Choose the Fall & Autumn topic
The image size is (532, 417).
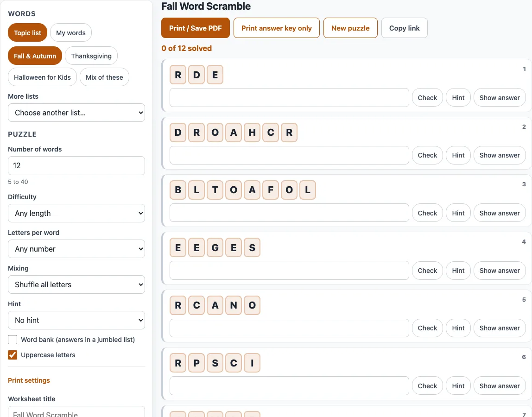35,56
